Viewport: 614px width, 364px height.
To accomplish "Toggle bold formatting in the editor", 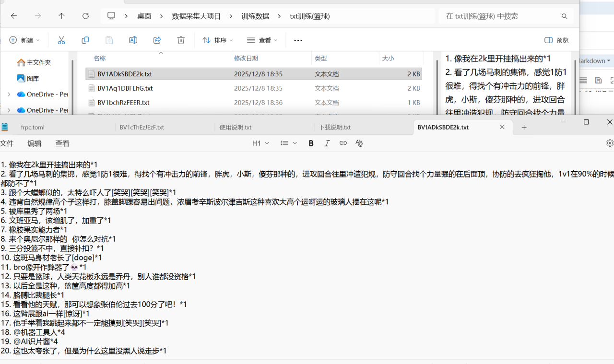I will coord(311,142).
